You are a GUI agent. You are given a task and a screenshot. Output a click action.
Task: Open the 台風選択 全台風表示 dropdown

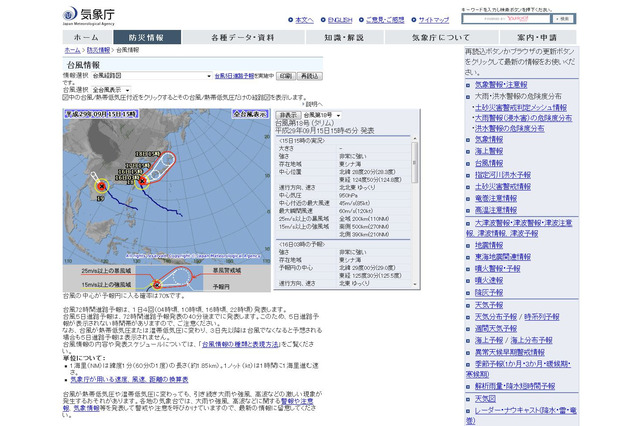pos(111,90)
